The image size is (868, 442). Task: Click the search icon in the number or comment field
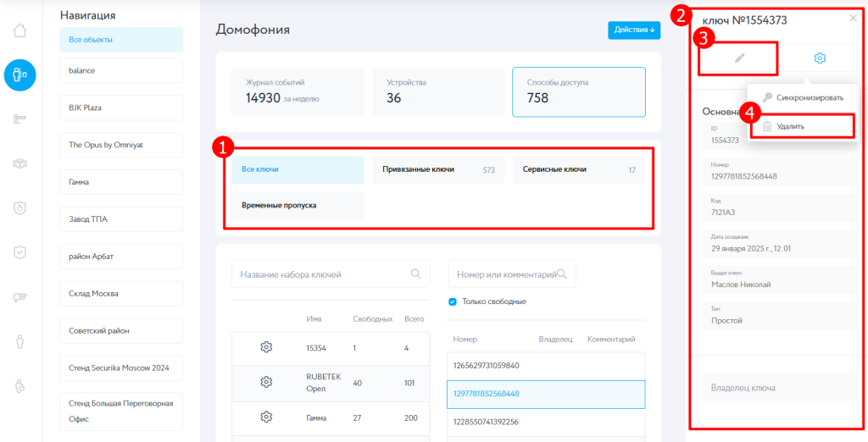563,273
